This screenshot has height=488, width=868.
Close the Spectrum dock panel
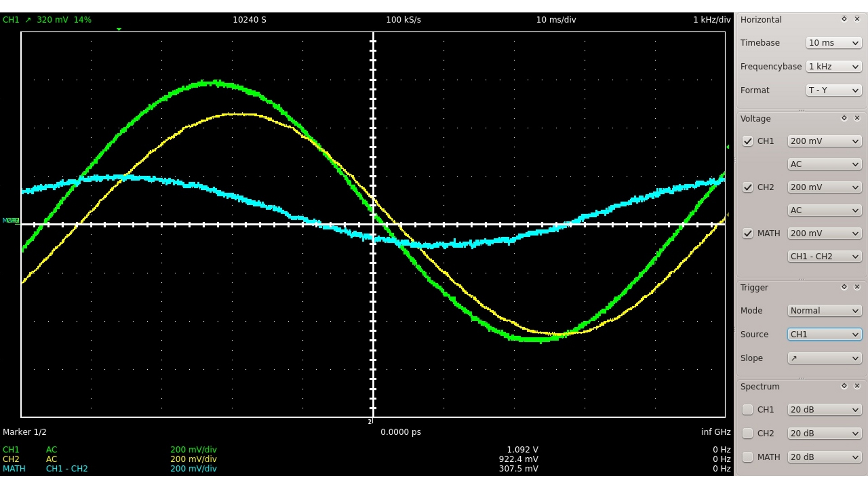857,386
